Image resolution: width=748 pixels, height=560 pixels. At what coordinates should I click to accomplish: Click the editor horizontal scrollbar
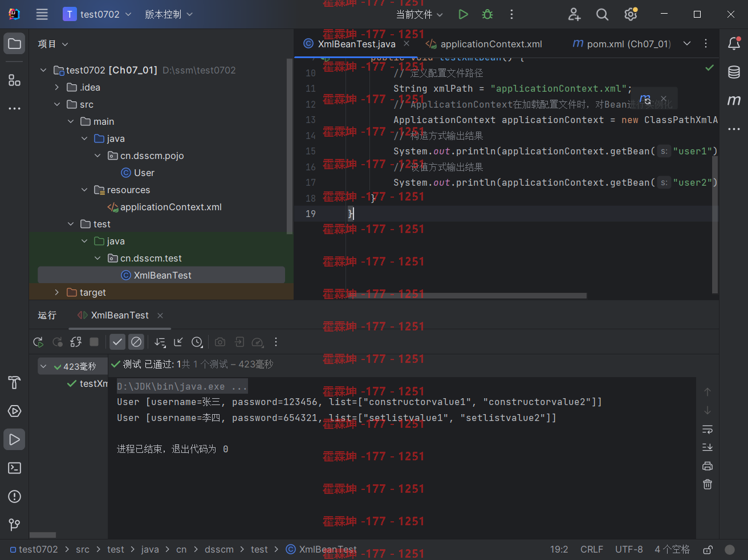(466, 296)
